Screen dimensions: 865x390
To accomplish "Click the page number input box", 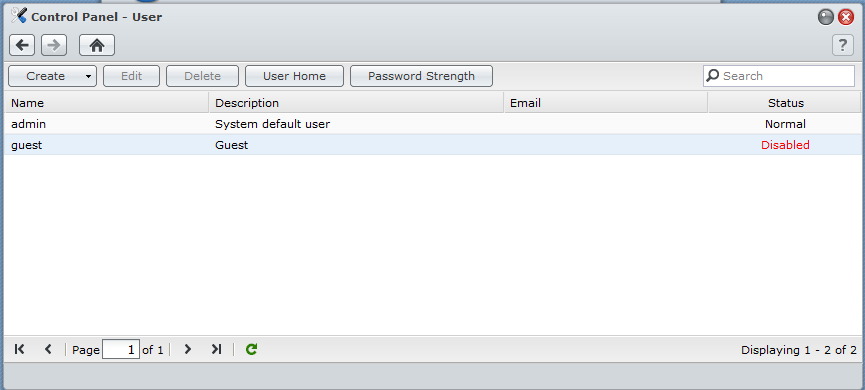I will (121, 350).
